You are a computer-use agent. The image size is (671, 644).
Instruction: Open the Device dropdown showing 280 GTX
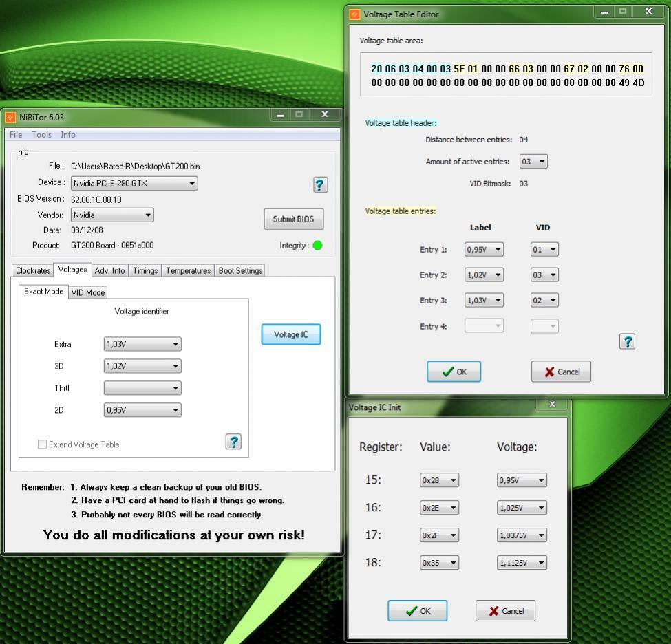(x=134, y=183)
